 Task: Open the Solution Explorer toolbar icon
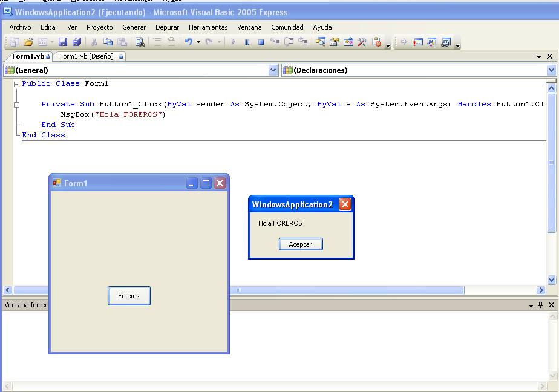pyautogui.click(x=320, y=42)
